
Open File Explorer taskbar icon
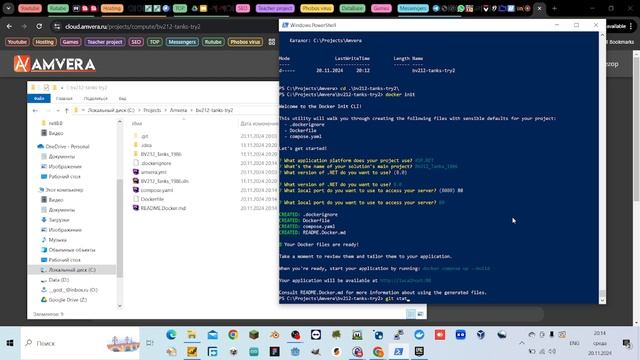coord(192,335)
